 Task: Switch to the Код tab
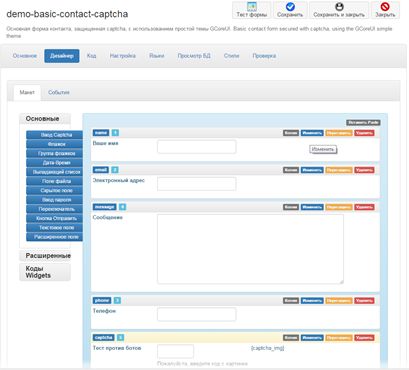pos(91,56)
